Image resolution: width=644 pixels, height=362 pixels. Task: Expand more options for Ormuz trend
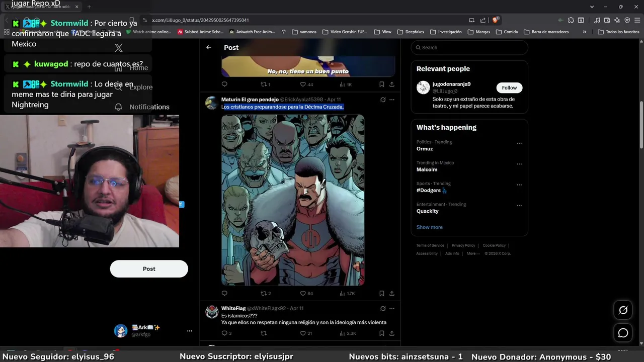tap(519, 143)
